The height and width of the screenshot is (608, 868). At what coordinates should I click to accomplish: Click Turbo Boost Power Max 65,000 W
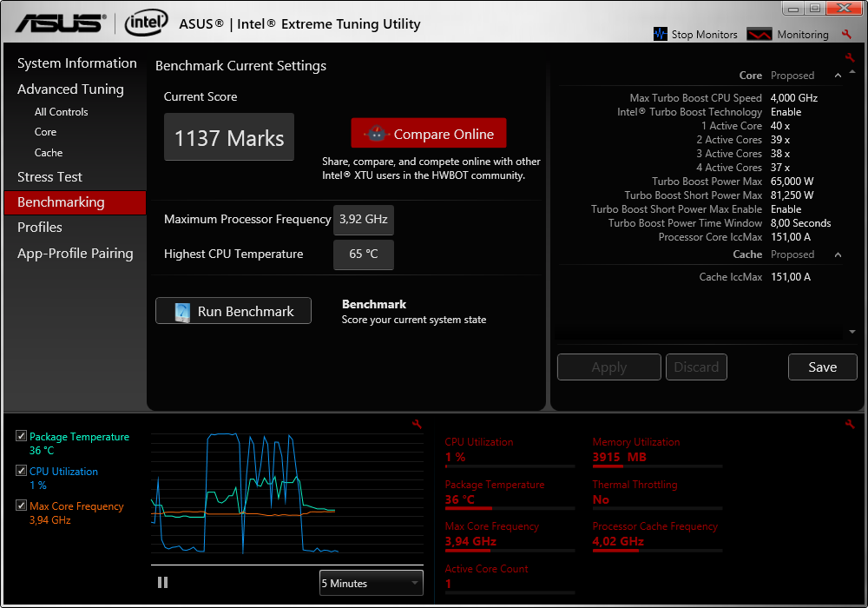pos(792,181)
